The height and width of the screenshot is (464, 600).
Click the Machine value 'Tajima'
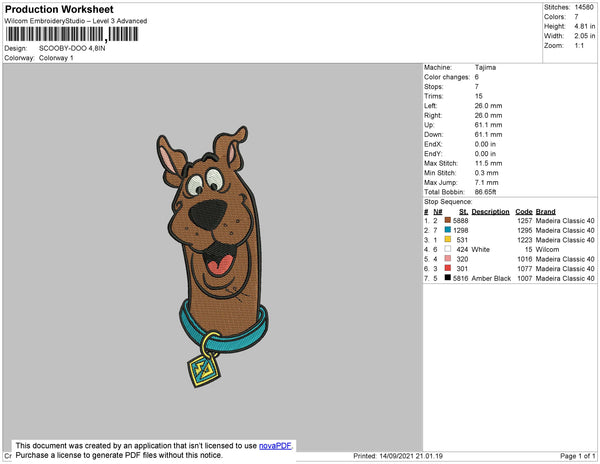coord(485,67)
